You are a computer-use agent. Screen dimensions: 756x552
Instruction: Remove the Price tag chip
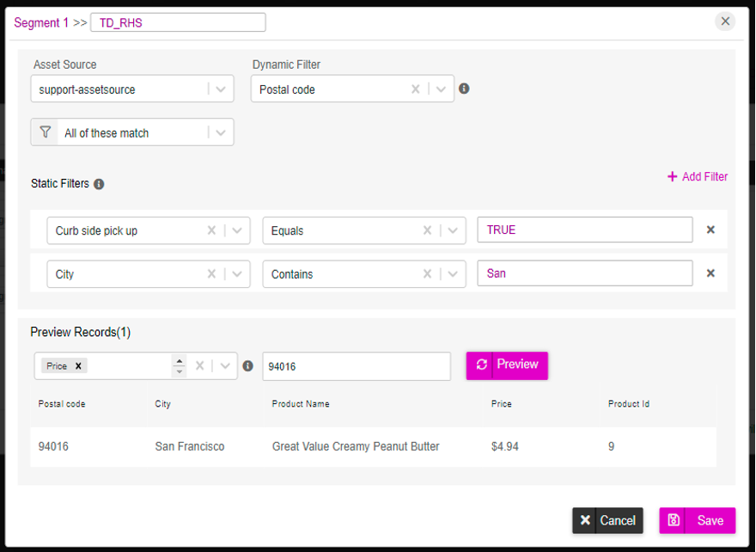[x=78, y=365]
